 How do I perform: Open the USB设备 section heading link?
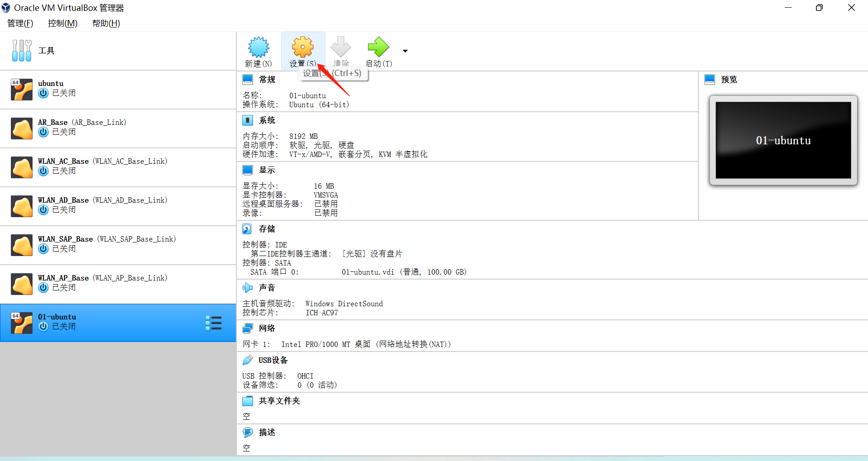(x=273, y=360)
